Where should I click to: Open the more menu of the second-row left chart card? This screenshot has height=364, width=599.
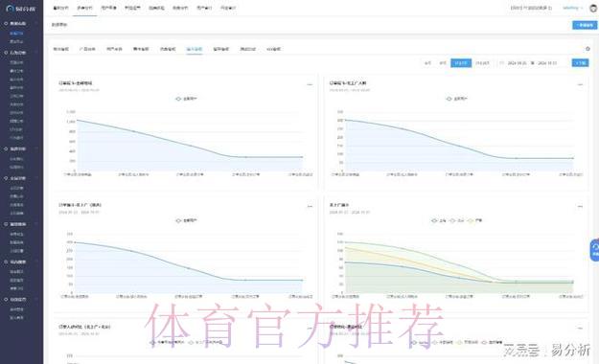pos(310,206)
